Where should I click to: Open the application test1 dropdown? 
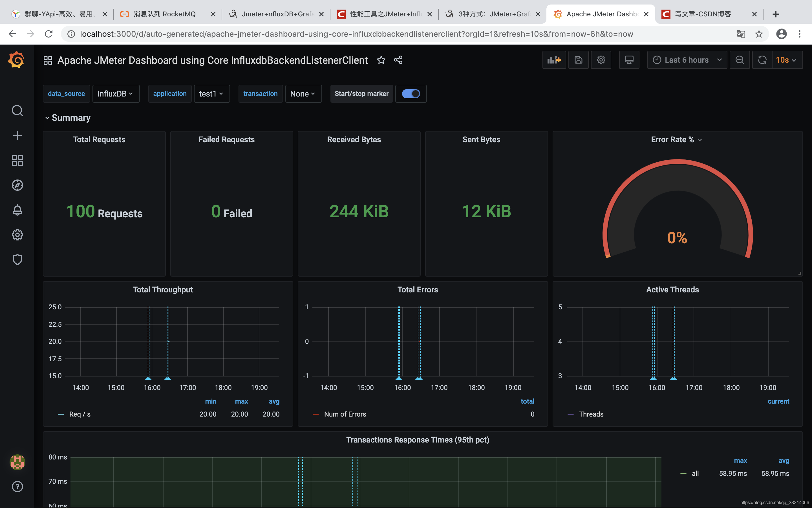[212, 94]
